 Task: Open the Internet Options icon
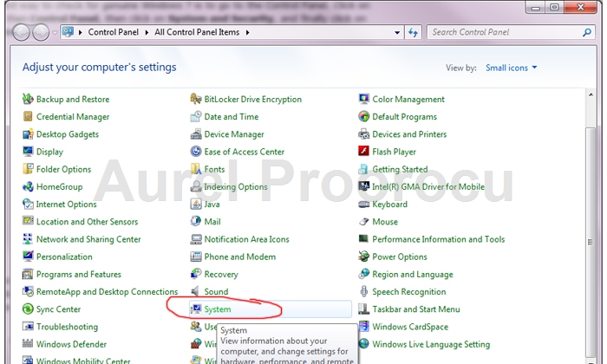point(28,204)
